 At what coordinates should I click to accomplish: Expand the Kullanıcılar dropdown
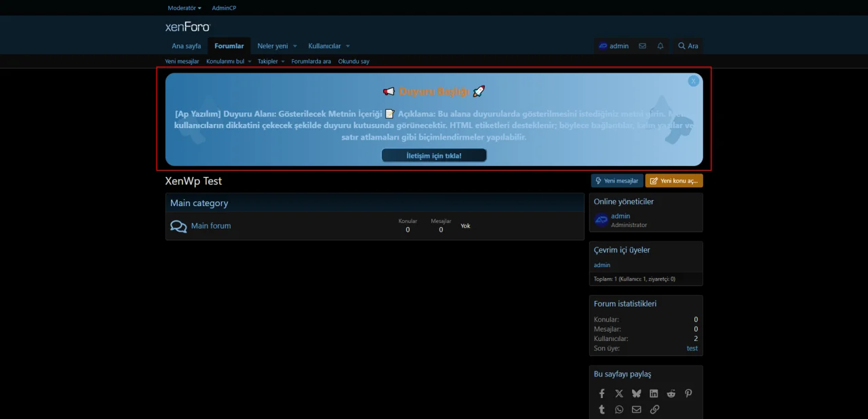348,45
